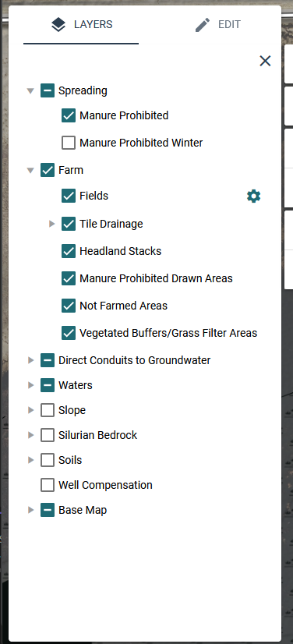Expand the Base Map group
The width and height of the screenshot is (293, 644).
pyautogui.click(x=30, y=510)
